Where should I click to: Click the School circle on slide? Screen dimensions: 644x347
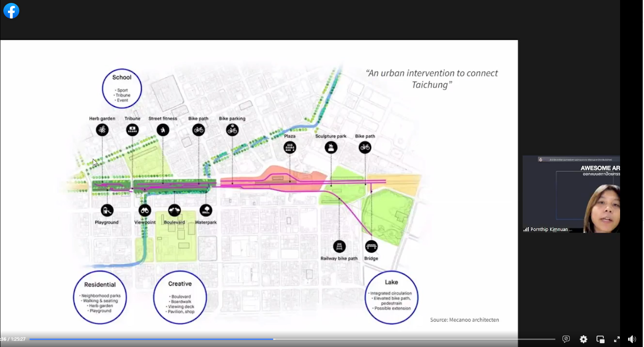pyautogui.click(x=122, y=89)
